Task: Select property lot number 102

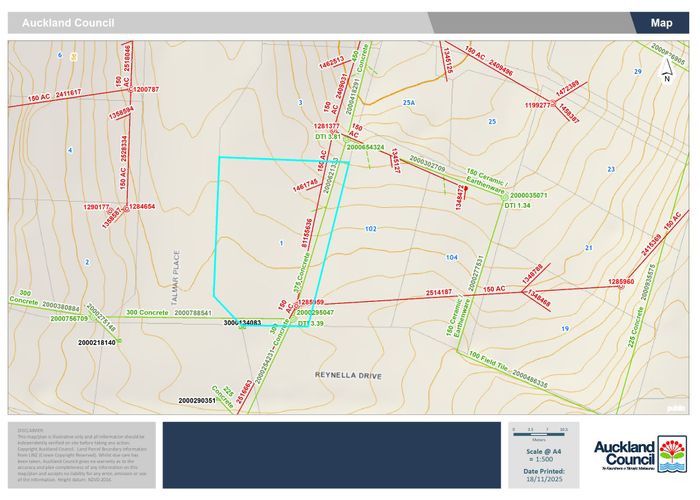Action: (370, 229)
